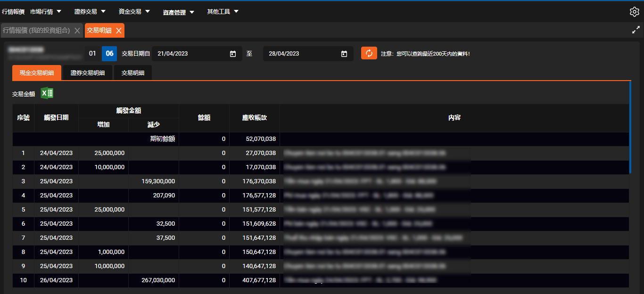Expand the 資金交易 dropdown menu
Viewport: 644px width, 294px height.
tap(134, 11)
